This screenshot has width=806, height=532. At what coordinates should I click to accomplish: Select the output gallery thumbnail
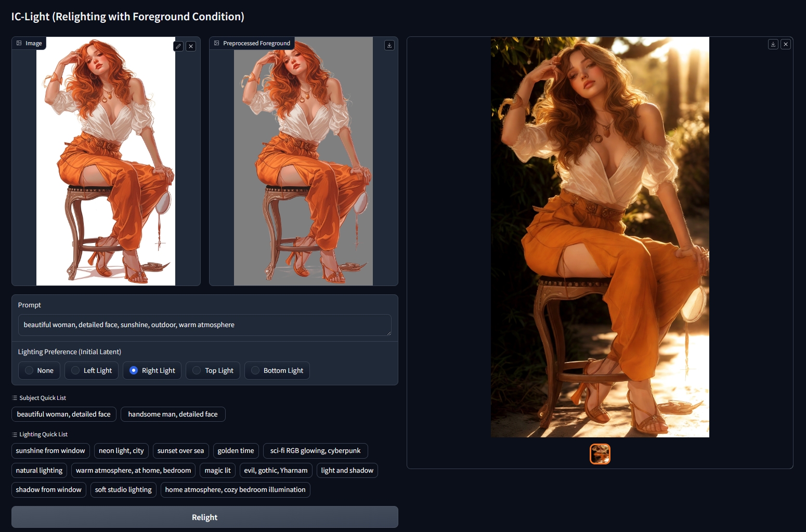tap(600, 454)
